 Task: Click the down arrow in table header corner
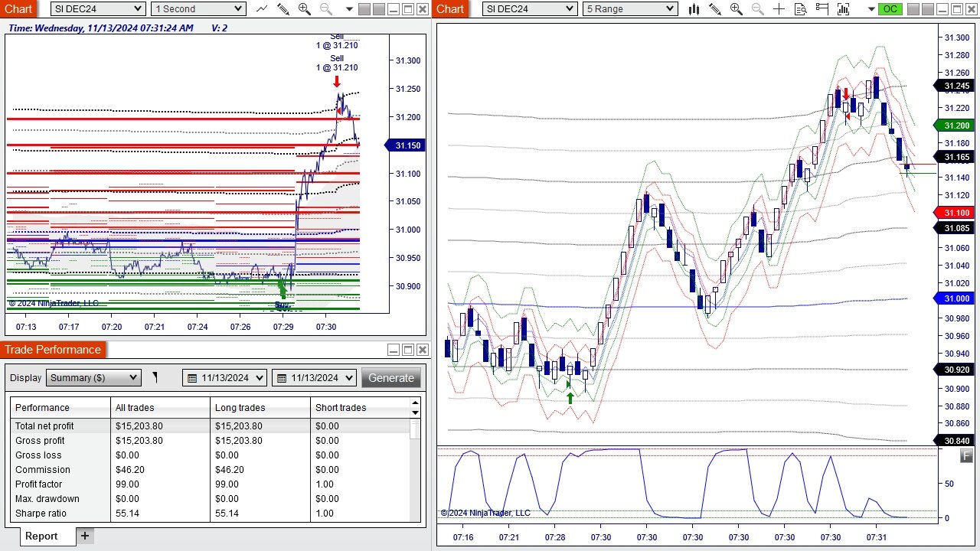(416, 412)
